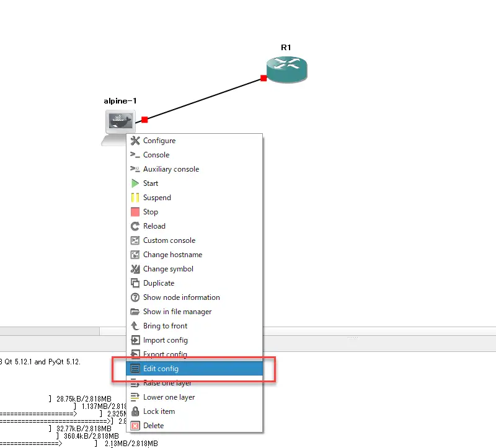Click the padlock icon for Lock item
The image size is (496, 448).
(135, 411)
